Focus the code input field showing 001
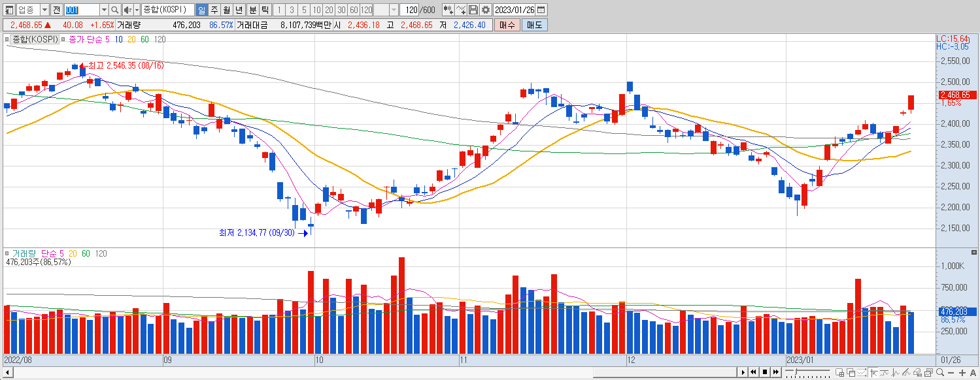 point(82,10)
